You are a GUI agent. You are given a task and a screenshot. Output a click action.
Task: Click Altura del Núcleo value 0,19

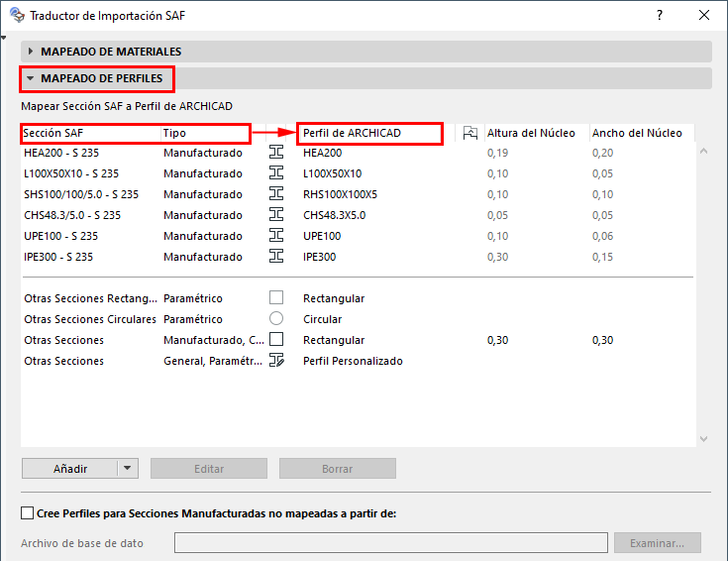[x=497, y=153]
